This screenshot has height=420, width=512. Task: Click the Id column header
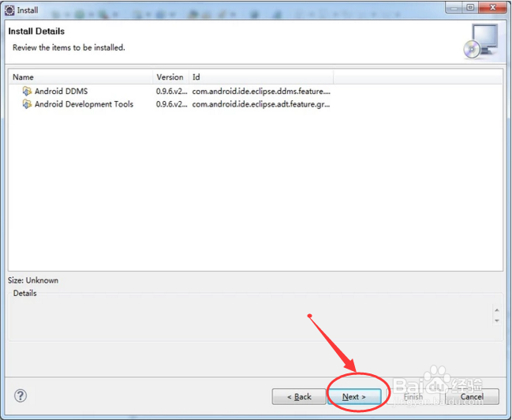click(x=261, y=77)
